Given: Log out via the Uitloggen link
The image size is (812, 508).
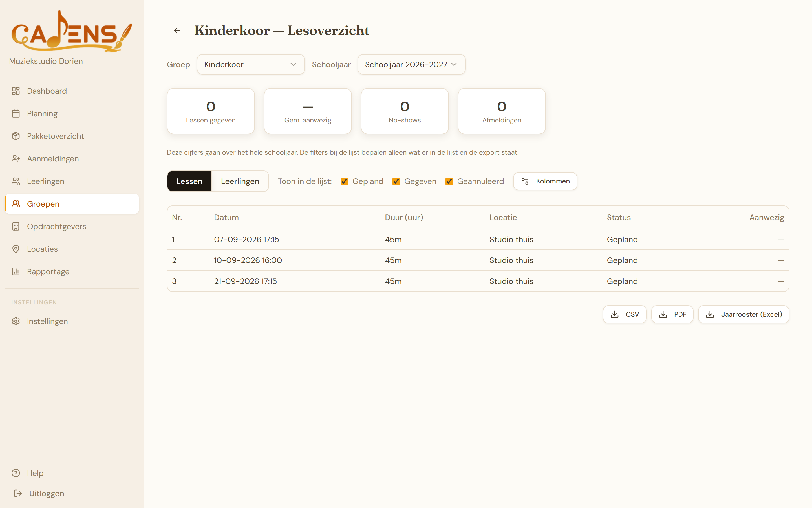Looking at the screenshot, I should click(x=46, y=493).
